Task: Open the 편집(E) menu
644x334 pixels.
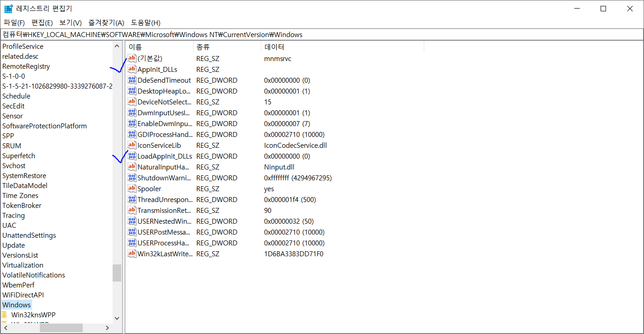Action: [42, 23]
